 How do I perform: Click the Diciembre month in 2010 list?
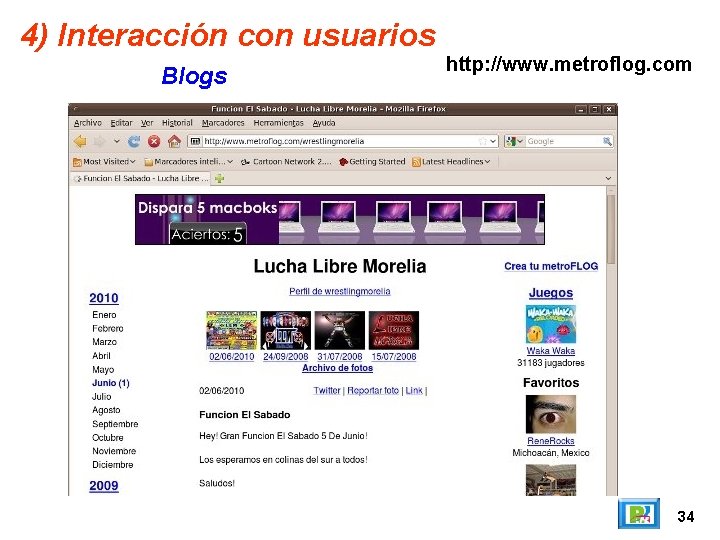point(112,465)
